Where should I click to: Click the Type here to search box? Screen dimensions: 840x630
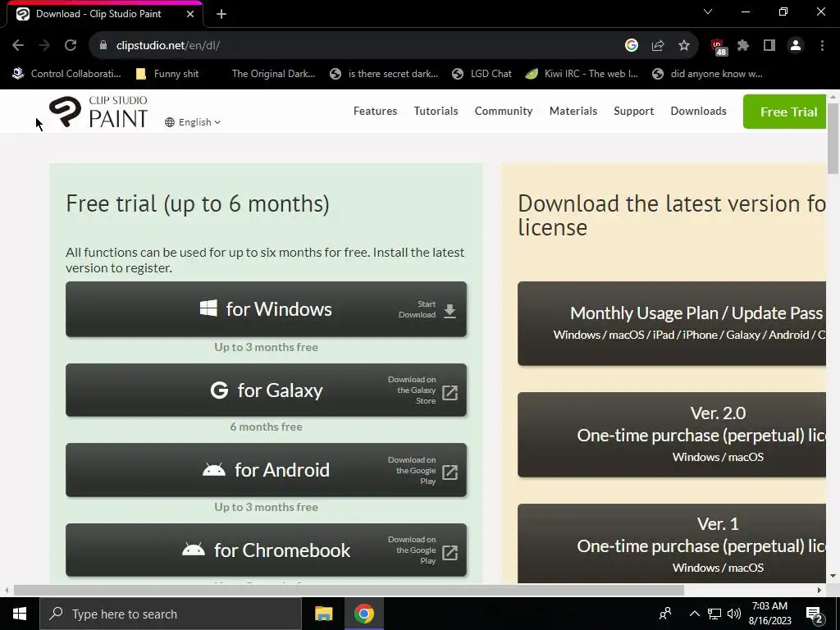point(171,614)
